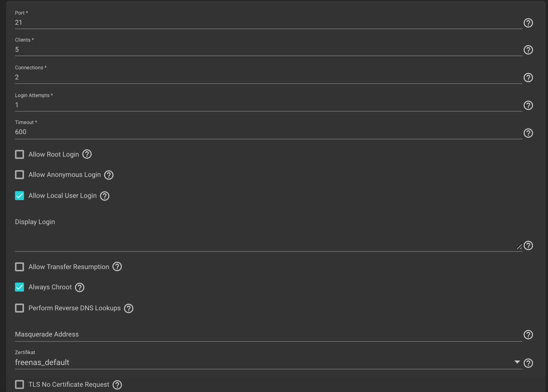Screen dimensions: 548x392
Task: Enable Allow Root Login checkbox
Action: (19, 154)
